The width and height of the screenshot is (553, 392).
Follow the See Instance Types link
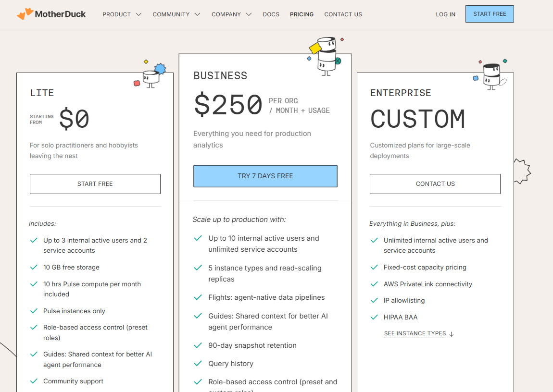[x=415, y=333]
